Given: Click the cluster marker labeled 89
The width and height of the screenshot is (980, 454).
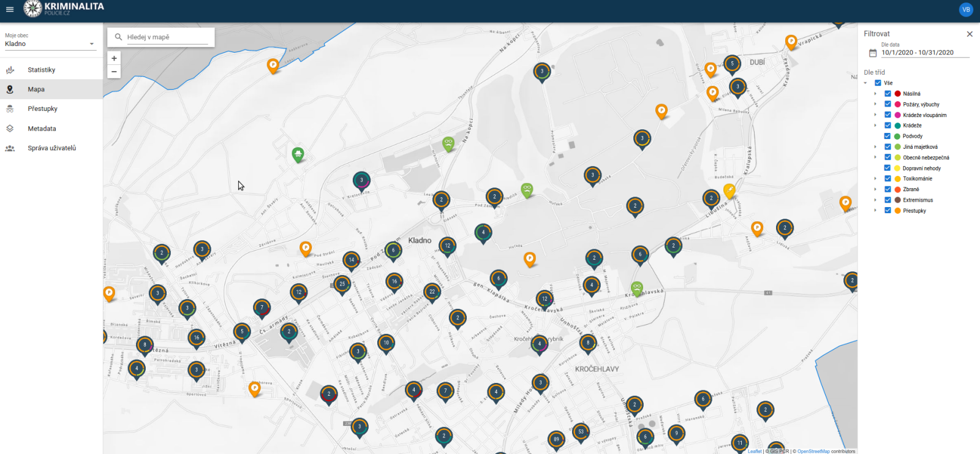Looking at the screenshot, I should click(556, 439).
